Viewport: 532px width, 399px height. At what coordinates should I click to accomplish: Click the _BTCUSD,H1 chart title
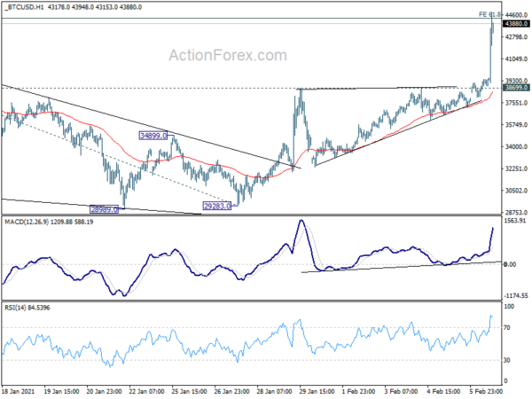[x=23, y=7]
